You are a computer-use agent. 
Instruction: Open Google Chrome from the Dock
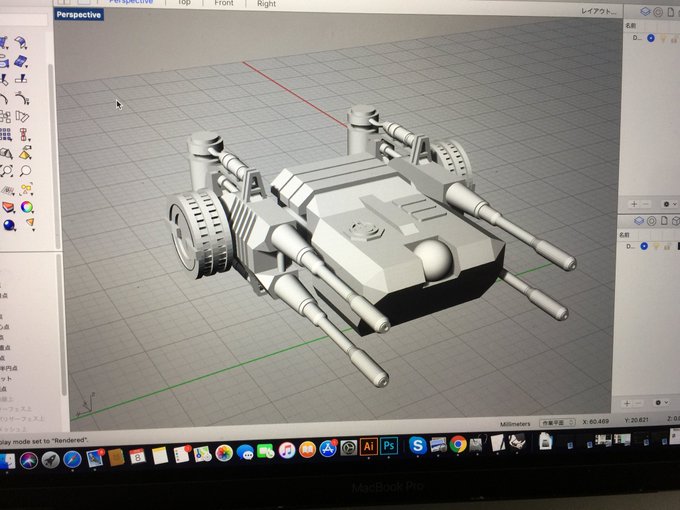458,444
